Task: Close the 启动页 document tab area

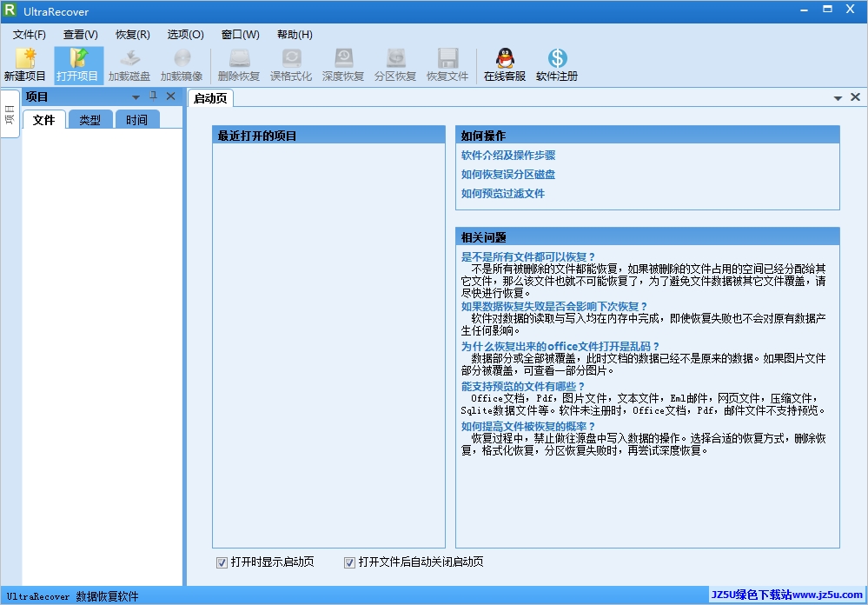Action: 855,97
